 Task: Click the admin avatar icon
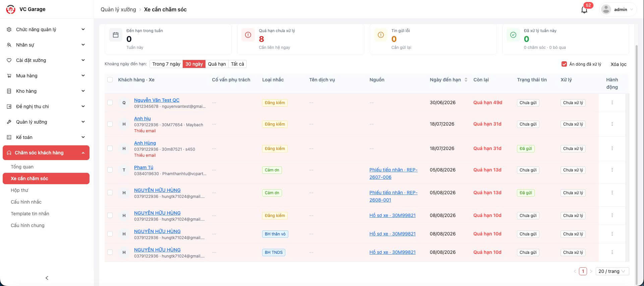[x=606, y=9]
